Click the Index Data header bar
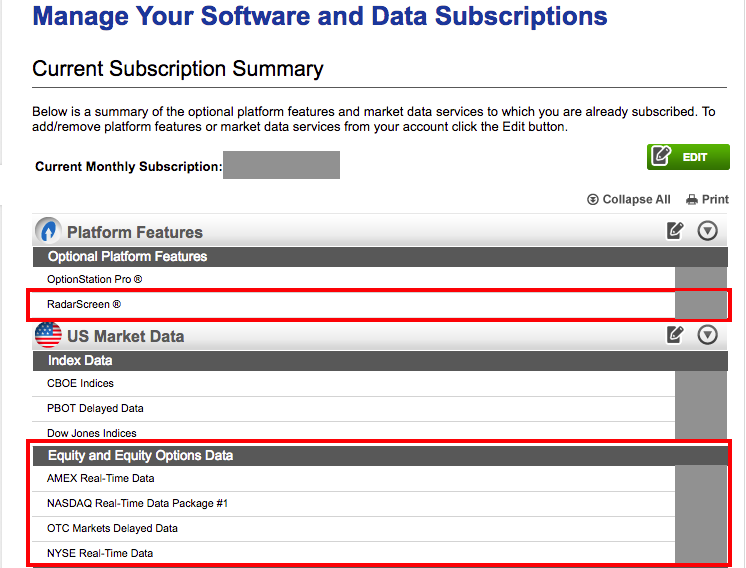This screenshot has width=746, height=568. pyautogui.click(x=380, y=361)
